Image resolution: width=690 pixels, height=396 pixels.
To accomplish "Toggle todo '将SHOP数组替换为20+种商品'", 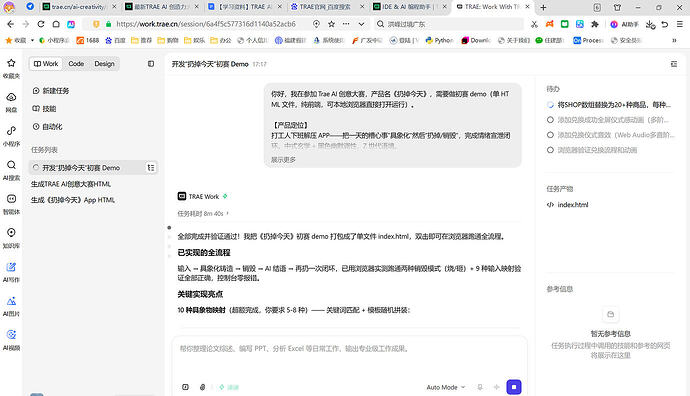I will (x=550, y=105).
